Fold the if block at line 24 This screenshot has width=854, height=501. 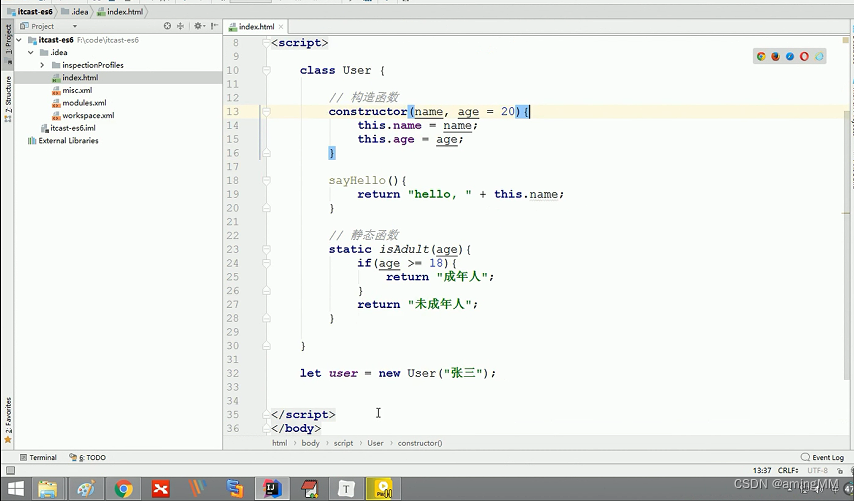(266, 263)
